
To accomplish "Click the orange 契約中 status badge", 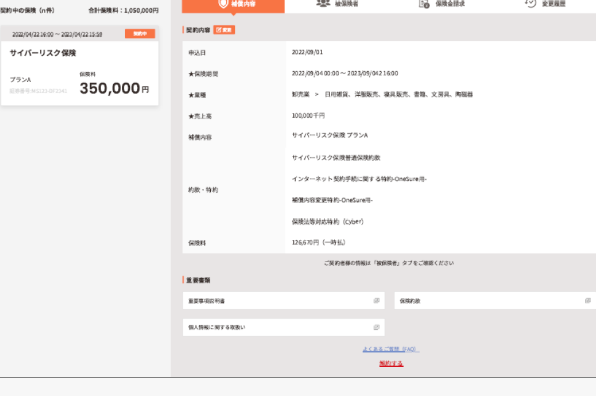I will pyautogui.click(x=140, y=34).
